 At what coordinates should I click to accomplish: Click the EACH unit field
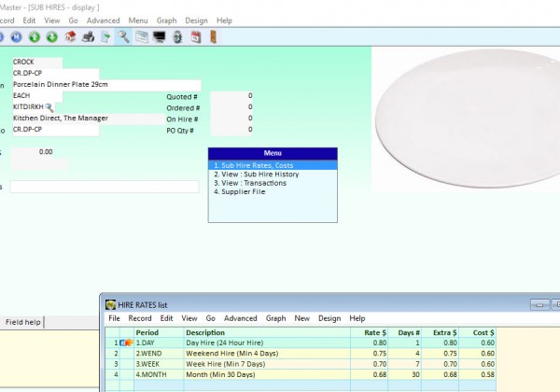point(37,96)
